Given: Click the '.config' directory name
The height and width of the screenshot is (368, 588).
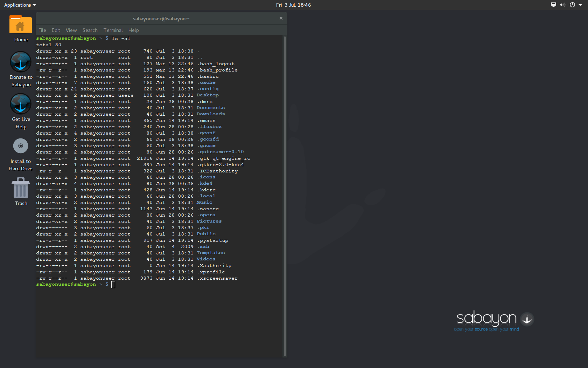Looking at the screenshot, I should [x=208, y=89].
